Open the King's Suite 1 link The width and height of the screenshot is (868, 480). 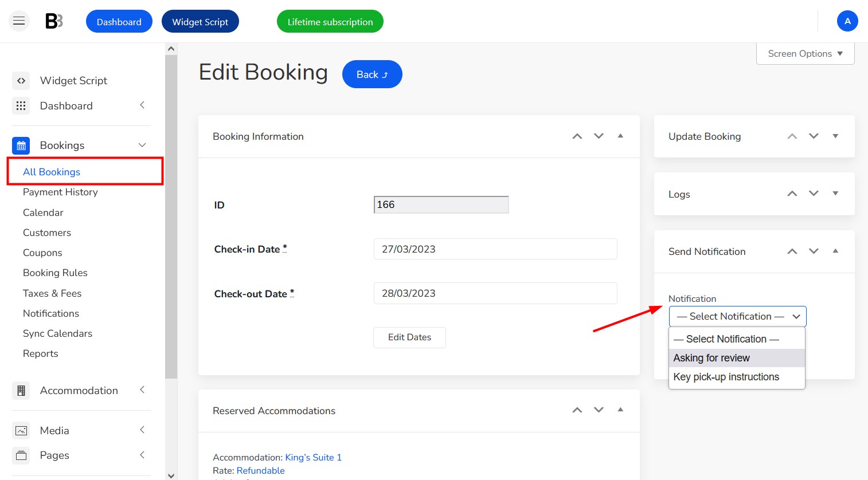(313, 457)
